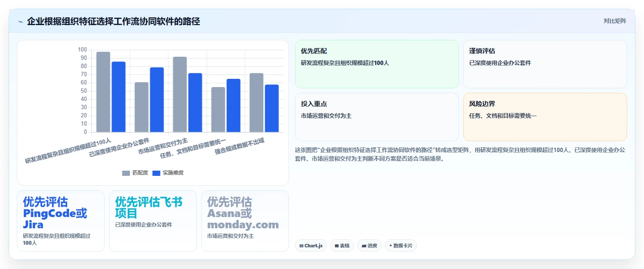644x269 pixels.
Task: Click the blue 实施难度 bar for 市场运营和交付为主
Action: click(195, 103)
